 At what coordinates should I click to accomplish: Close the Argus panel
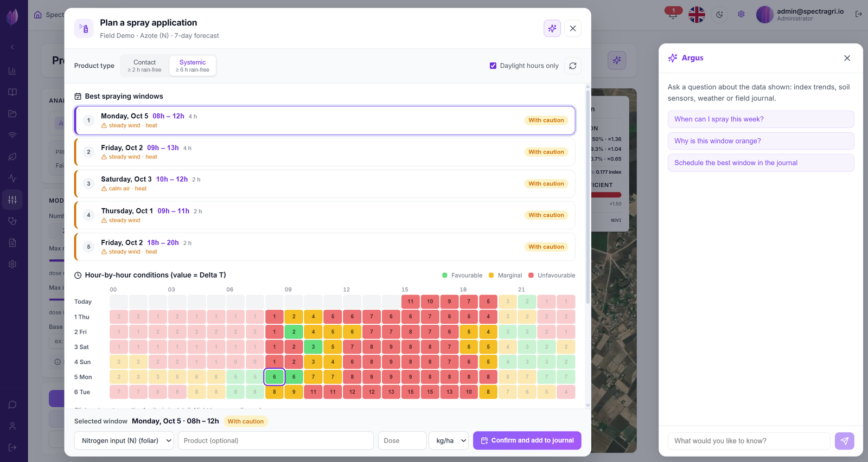tap(847, 58)
